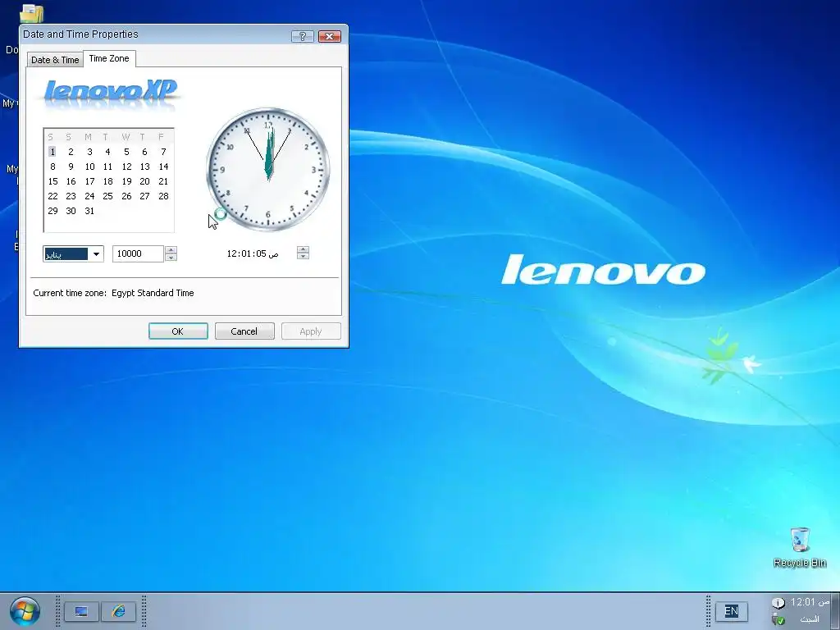Click the OK button
Image resolution: width=840 pixels, height=630 pixels.
[x=178, y=331]
